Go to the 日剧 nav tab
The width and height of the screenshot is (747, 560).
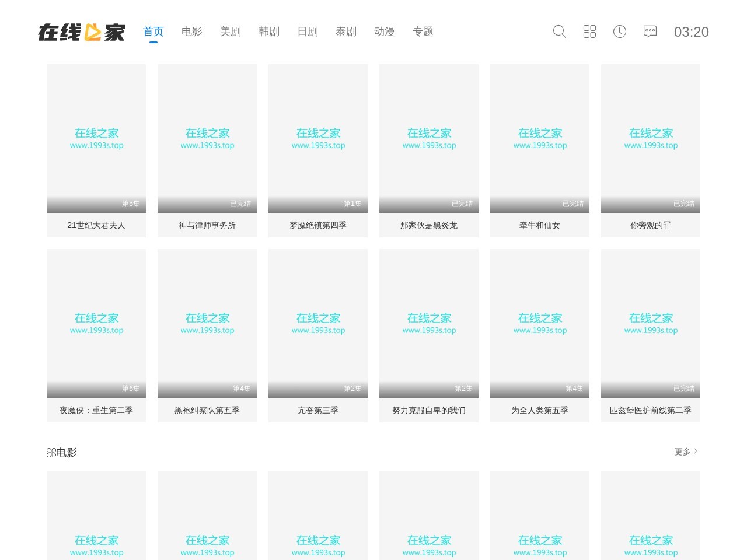click(x=308, y=32)
